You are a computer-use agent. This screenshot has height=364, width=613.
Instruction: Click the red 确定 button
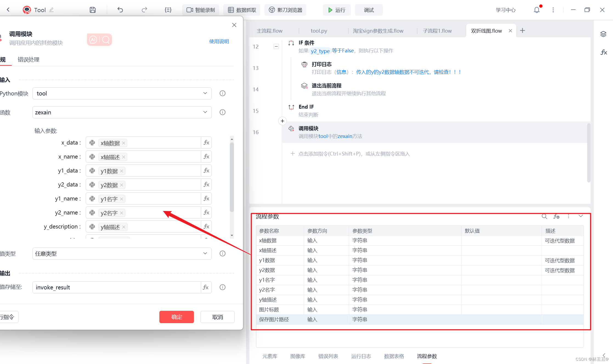pyautogui.click(x=176, y=317)
